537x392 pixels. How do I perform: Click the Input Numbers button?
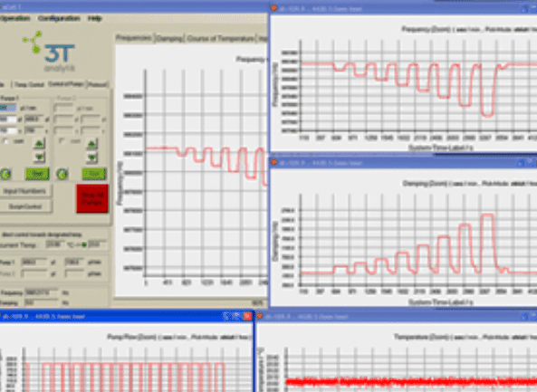click(25, 191)
